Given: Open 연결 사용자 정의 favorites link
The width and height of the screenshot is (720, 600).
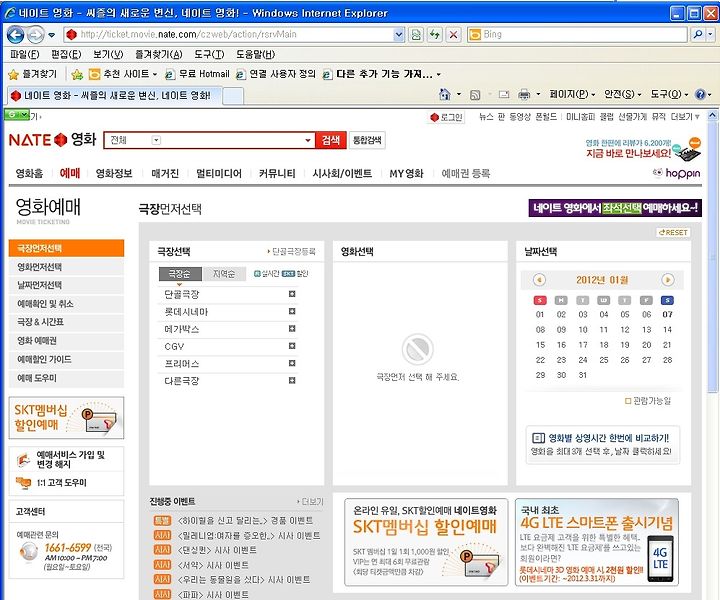Looking at the screenshot, I should (x=276, y=74).
